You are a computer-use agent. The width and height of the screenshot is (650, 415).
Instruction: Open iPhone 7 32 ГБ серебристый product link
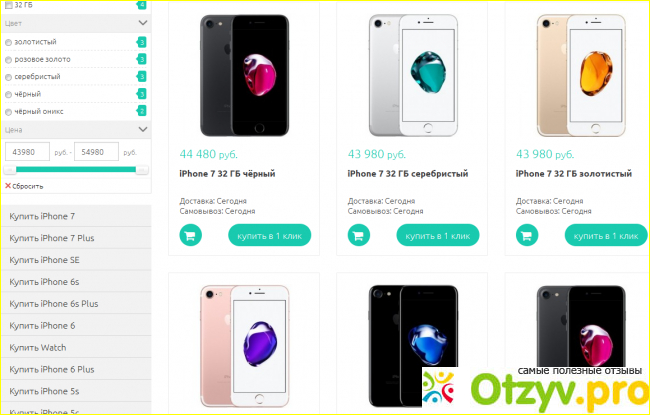point(408,174)
